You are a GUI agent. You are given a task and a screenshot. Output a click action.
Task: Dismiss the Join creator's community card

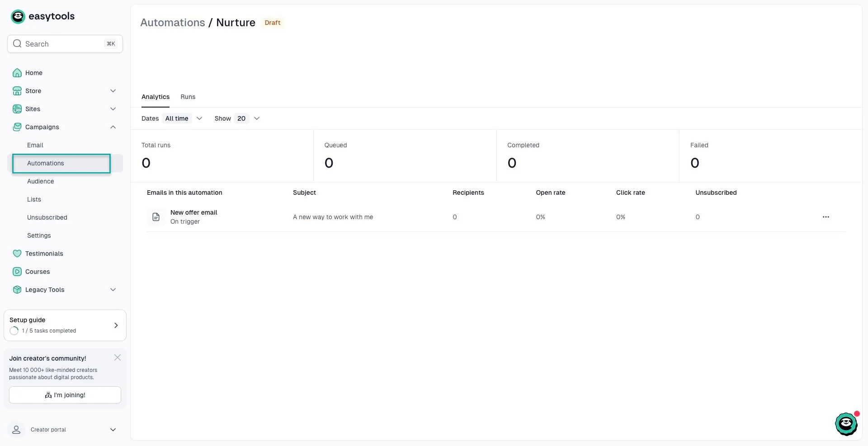(x=118, y=357)
